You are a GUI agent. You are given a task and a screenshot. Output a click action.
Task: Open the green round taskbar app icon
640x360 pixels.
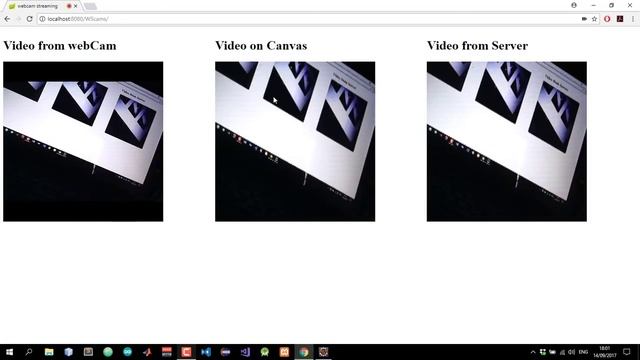point(108,352)
